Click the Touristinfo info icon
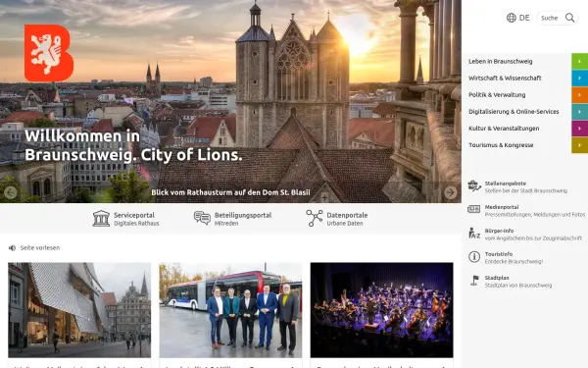This screenshot has width=588, height=368. tap(474, 256)
